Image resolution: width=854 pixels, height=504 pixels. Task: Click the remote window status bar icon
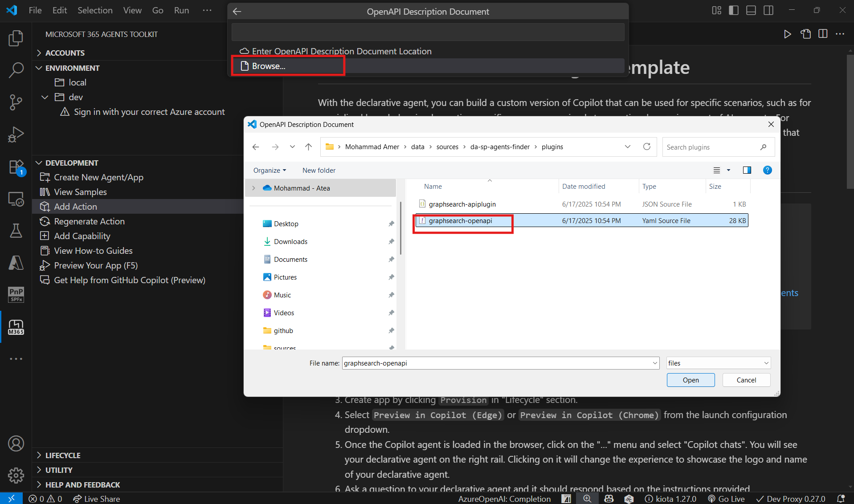(x=11, y=499)
